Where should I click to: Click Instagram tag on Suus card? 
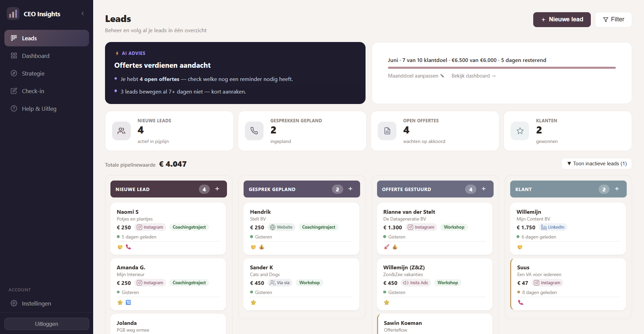pos(547,283)
